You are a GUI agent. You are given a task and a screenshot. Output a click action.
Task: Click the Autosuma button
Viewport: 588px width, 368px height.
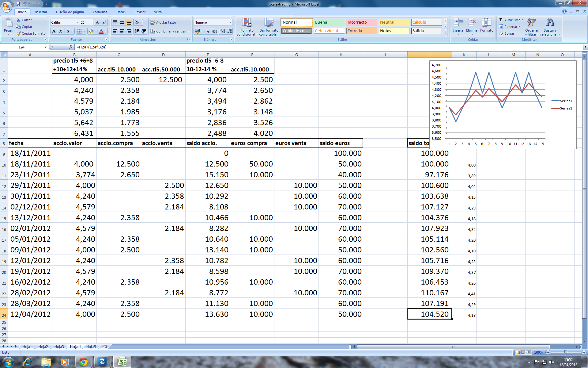510,20
